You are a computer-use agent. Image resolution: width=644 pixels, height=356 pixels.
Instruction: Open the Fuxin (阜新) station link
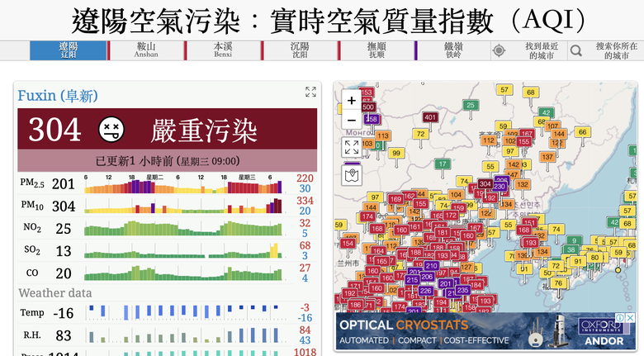(x=58, y=95)
